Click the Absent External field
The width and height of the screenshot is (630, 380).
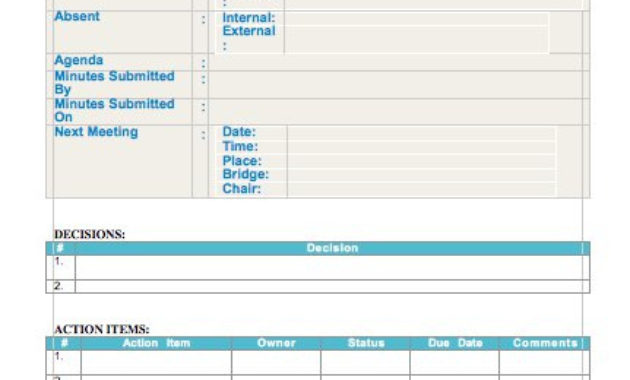click(x=416, y=39)
